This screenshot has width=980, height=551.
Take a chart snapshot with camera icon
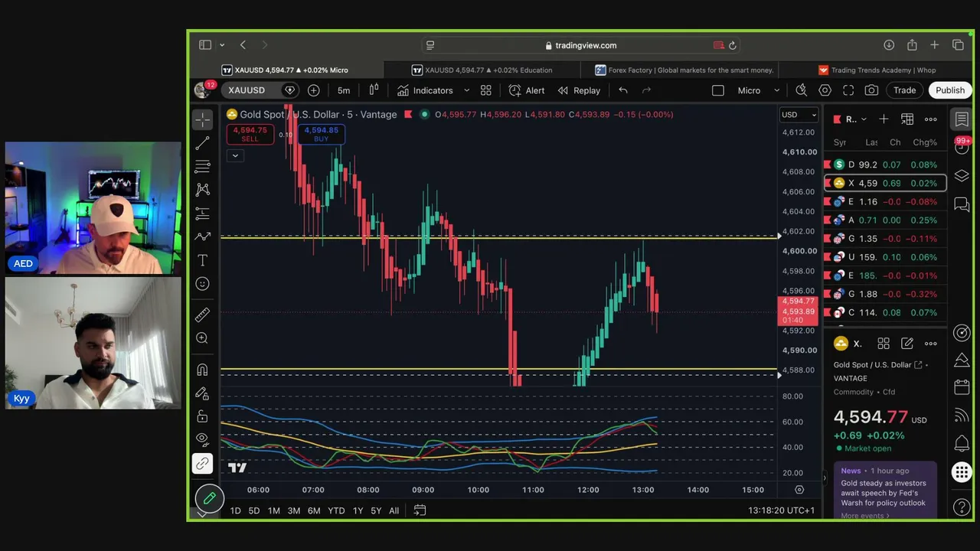[x=871, y=90]
